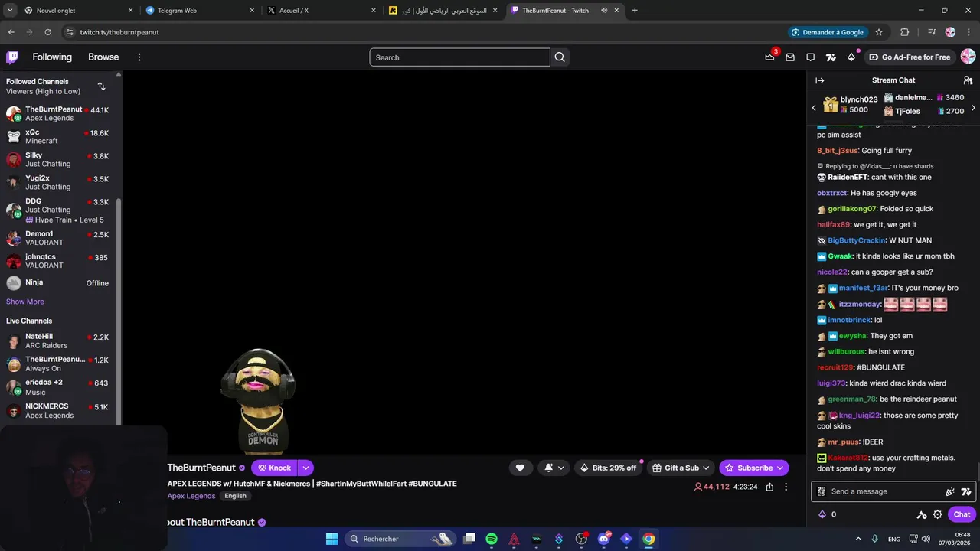This screenshot has width=980, height=551.
Task: Click the ENG language indicator
Action: pos(893,539)
